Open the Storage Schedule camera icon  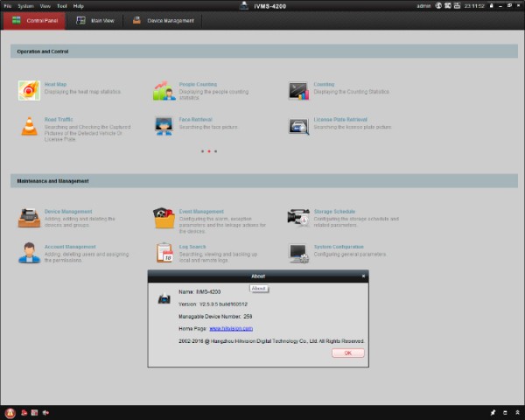(x=298, y=218)
